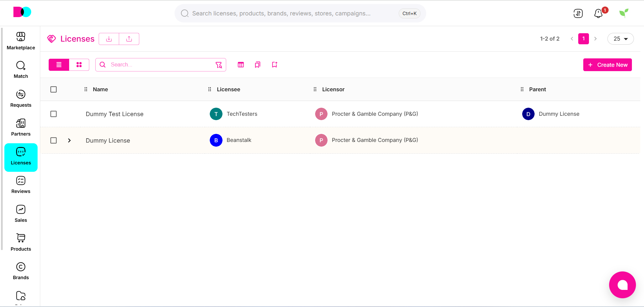Sort by Name column header
This screenshot has height=307, width=644.
(100, 89)
